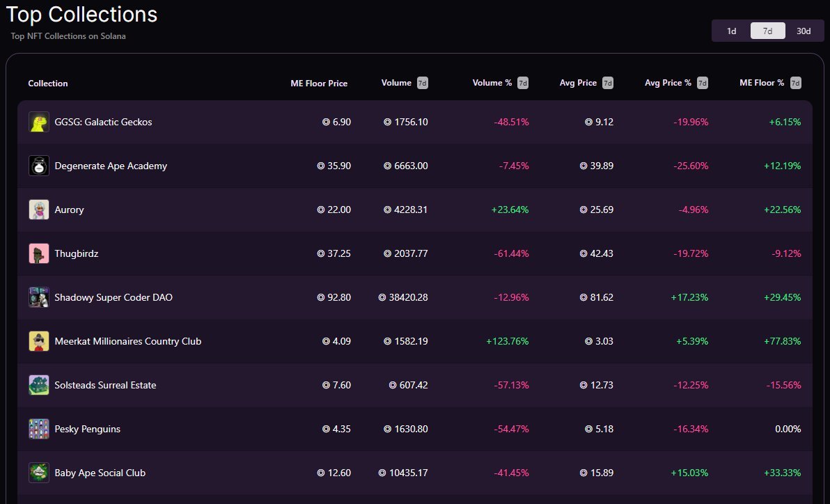Click the Pesky Penguins collection avatar
The width and height of the screenshot is (830, 504).
(x=38, y=430)
